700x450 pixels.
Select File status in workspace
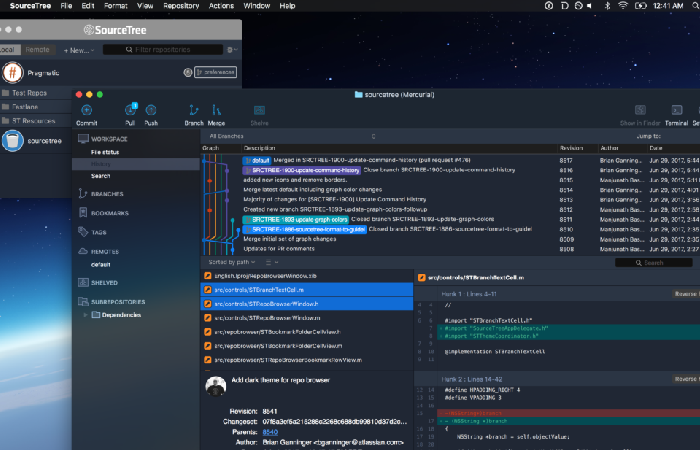tap(105, 152)
